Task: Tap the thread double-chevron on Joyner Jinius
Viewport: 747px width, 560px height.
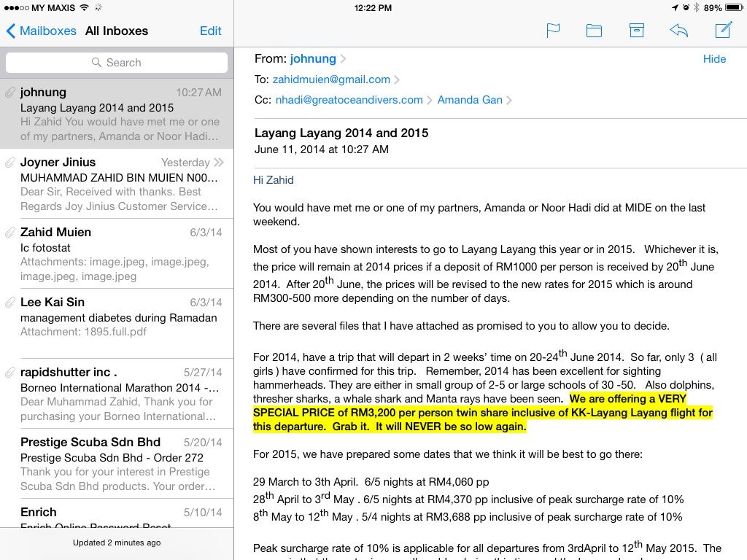Action: (x=219, y=163)
